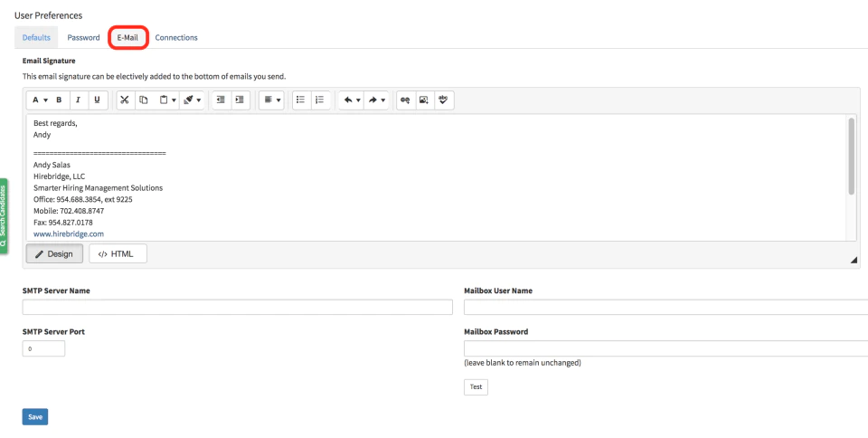This screenshot has width=868, height=438.
Task: Click the SMTP Server Name field
Action: 238,308
